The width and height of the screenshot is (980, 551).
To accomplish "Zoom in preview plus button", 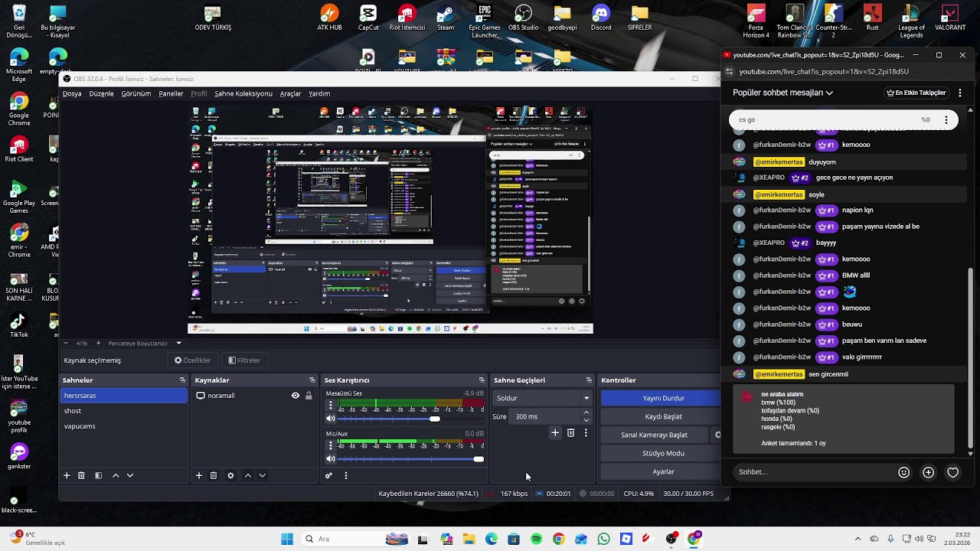I will [x=97, y=344].
